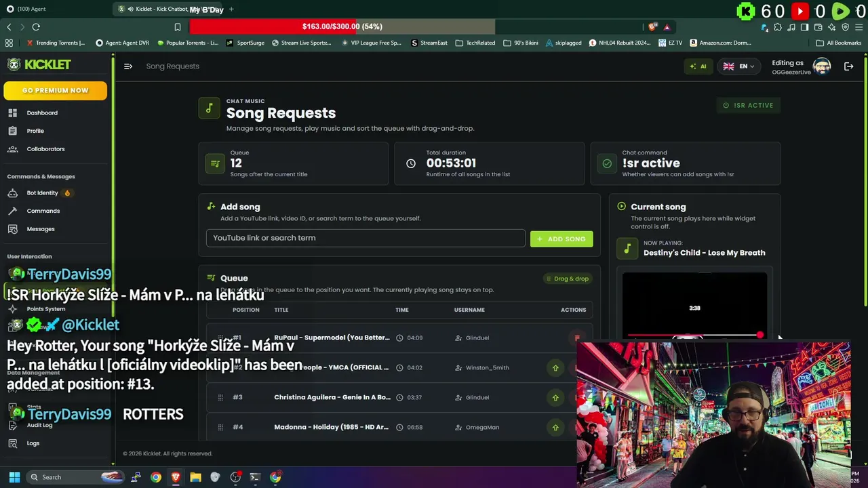
Task: Open the All Bookmarks folder
Action: pos(839,43)
